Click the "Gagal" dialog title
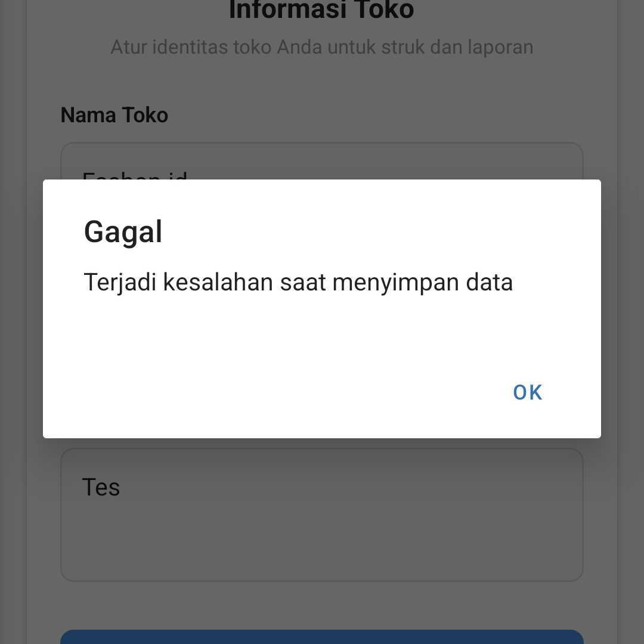Image resolution: width=644 pixels, height=644 pixels. click(x=123, y=232)
